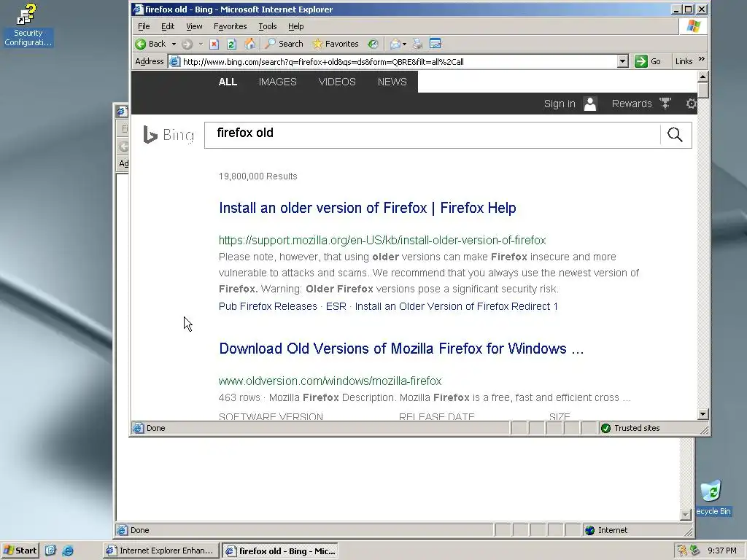The height and width of the screenshot is (560, 747).
Task: Launch Internet Explorer from quick launch
Action: click(68, 551)
